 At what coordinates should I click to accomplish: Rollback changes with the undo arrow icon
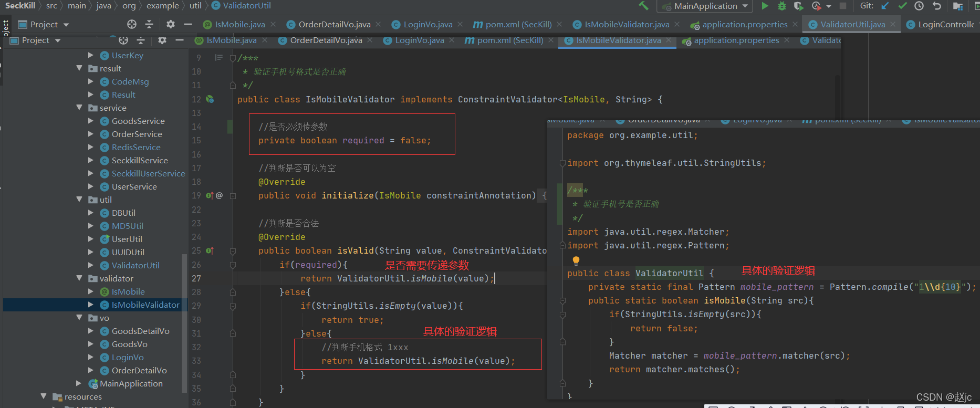[936, 6]
